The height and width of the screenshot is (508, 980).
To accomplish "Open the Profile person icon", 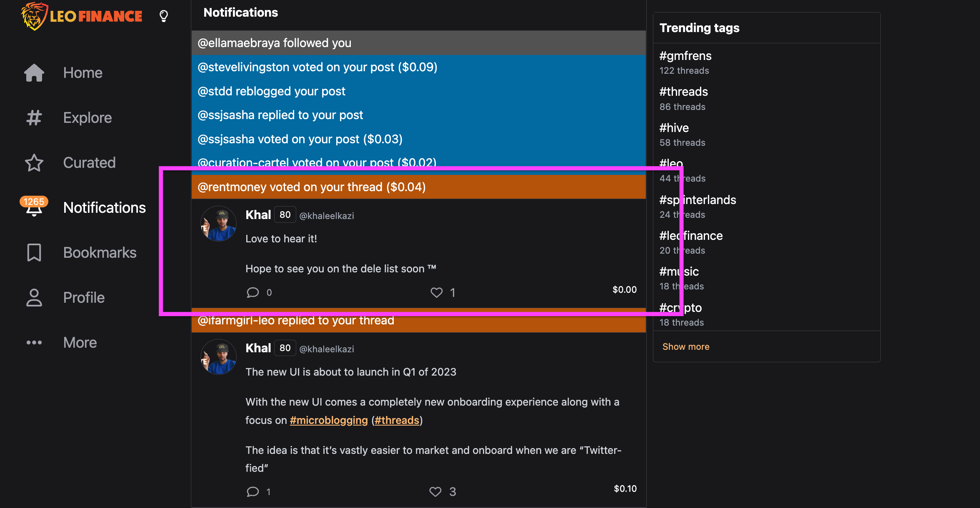I will point(34,298).
